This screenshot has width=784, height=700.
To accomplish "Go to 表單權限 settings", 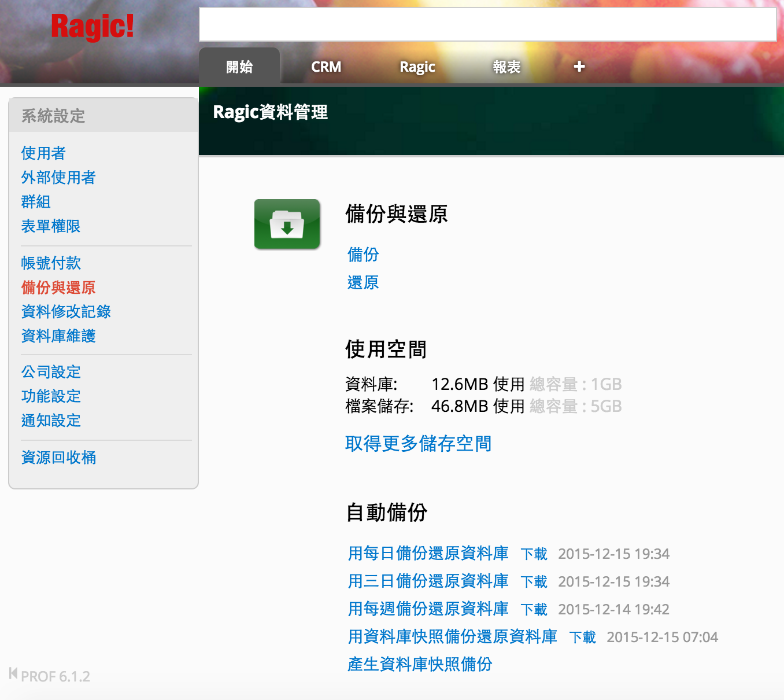I will pos(51,226).
